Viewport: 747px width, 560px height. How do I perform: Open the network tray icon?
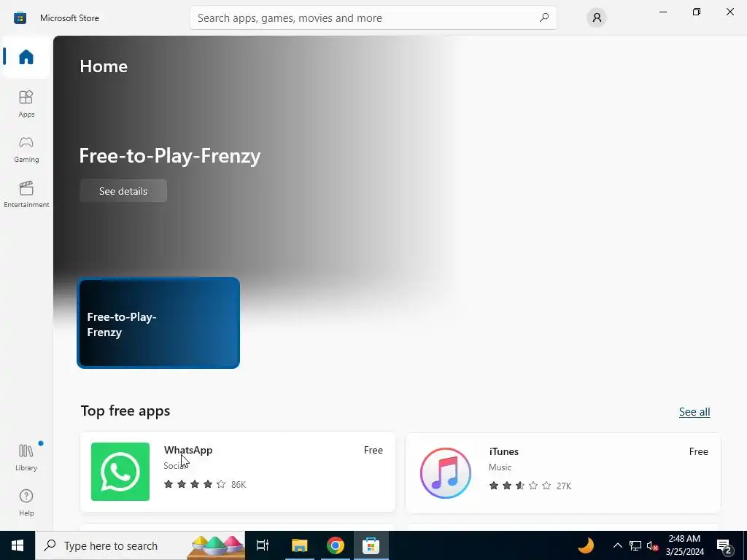click(635, 545)
